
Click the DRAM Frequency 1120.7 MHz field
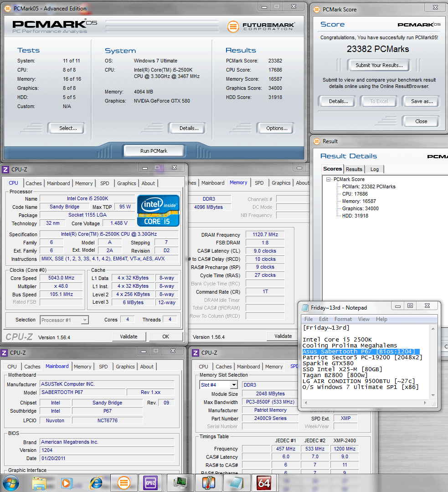265,235
